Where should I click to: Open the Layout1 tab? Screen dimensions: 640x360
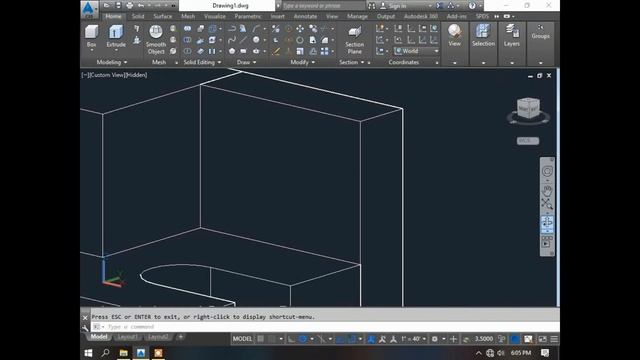pos(127,337)
